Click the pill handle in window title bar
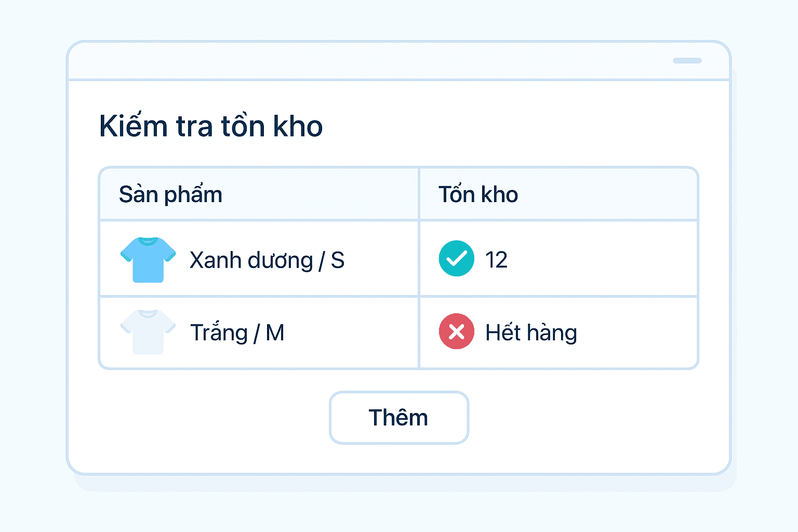Screen dimensions: 798x532 pos(687,61)
